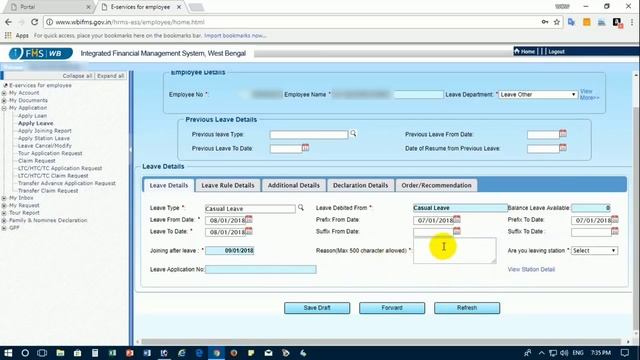Click the Reason text area
Image resolution: width=640 pixels, height=360 pixels.
(x=455, y=251)
